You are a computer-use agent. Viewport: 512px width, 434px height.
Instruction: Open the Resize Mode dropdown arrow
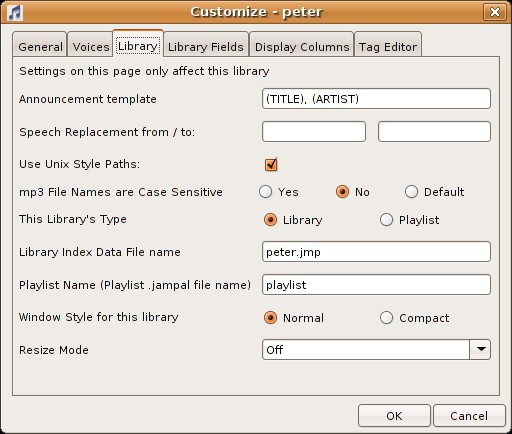[480, 349]
